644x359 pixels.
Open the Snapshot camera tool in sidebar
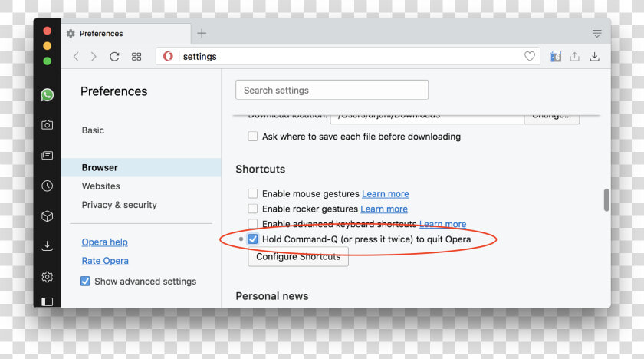click(48, 125)
